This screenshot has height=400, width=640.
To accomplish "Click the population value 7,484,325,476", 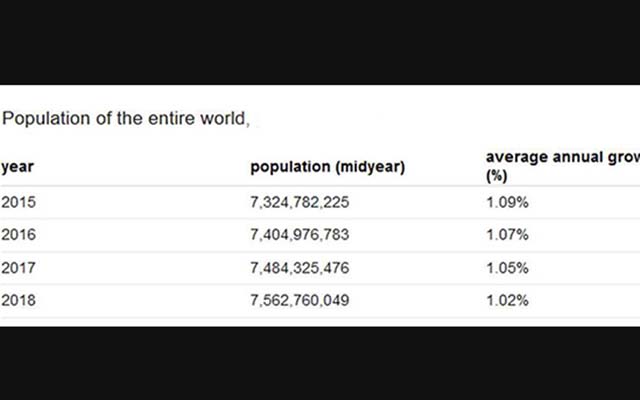I will tap(300, 268).
